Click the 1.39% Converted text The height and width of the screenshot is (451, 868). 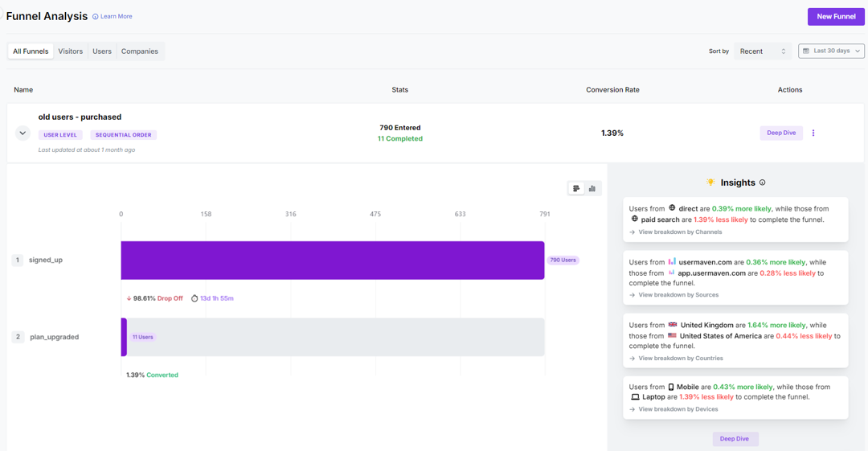pos(152,375)
